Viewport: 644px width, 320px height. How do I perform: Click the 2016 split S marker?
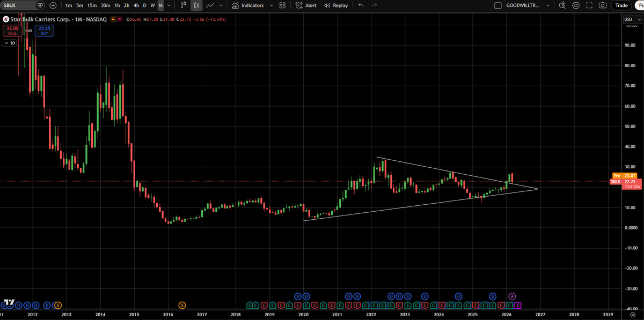tap(182, 304)
